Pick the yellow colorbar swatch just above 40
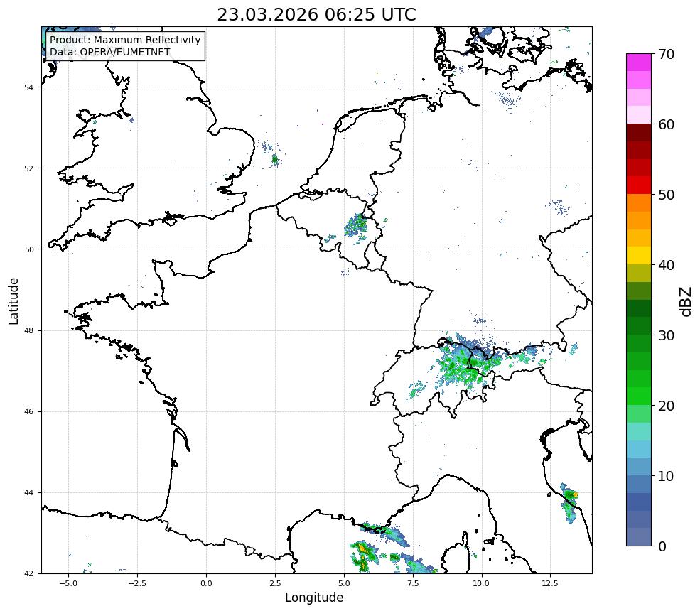The height and width of the screenshot is (611, 700). click(639, 256)
